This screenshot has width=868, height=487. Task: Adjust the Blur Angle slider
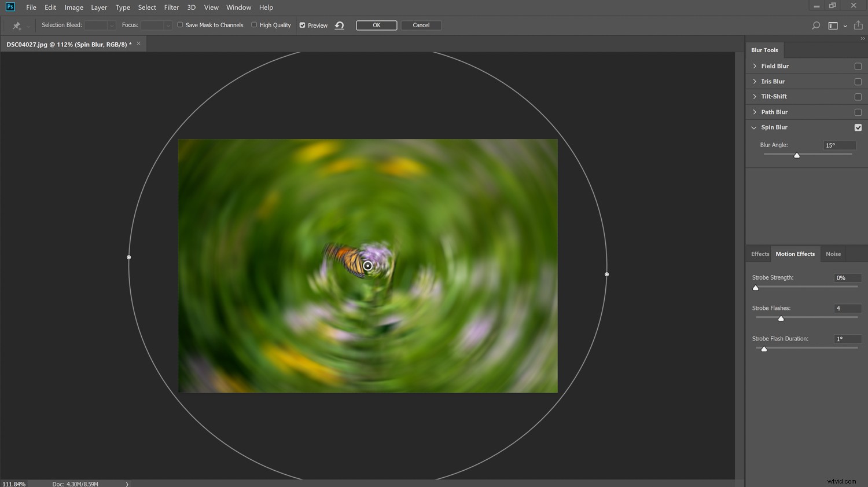pyautogui.click(x=796, y=155)
